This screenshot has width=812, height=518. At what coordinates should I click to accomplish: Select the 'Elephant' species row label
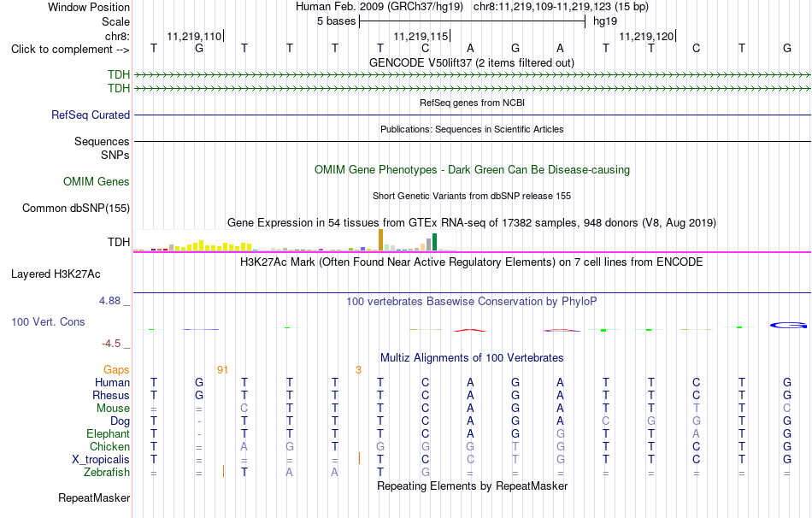[108, 433]
